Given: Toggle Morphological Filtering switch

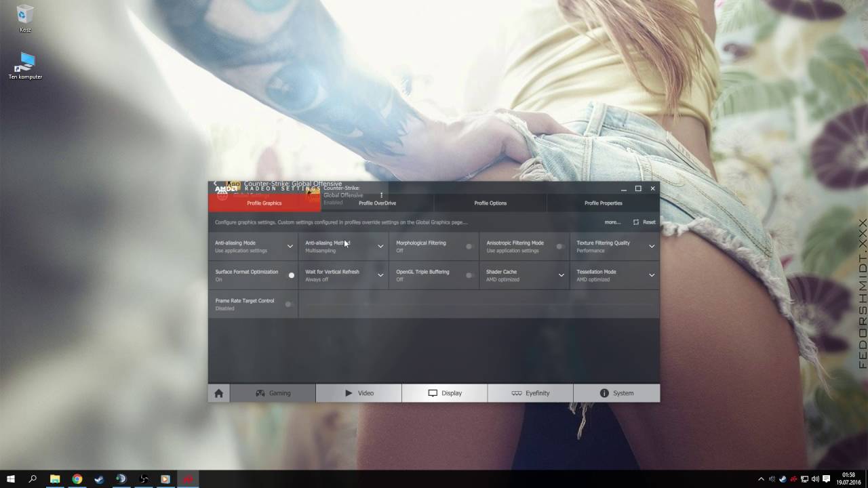Looking at the screenshot, I should click(x=469, y=247).
